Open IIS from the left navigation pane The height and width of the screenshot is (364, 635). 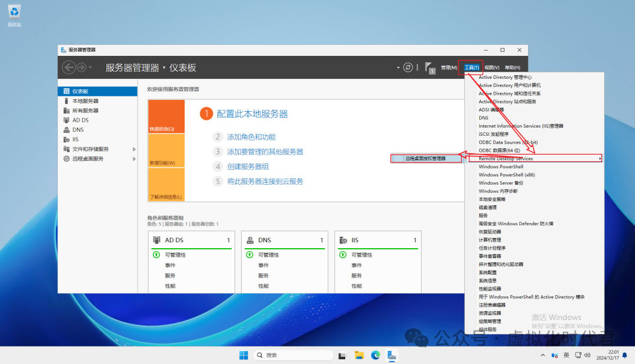(75, 139)
